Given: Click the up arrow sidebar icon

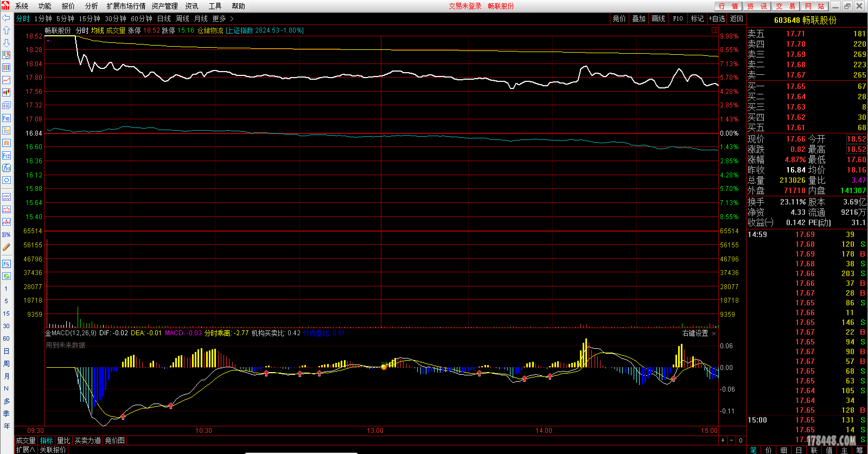Looking at the screenshot, I should (7, 30).
